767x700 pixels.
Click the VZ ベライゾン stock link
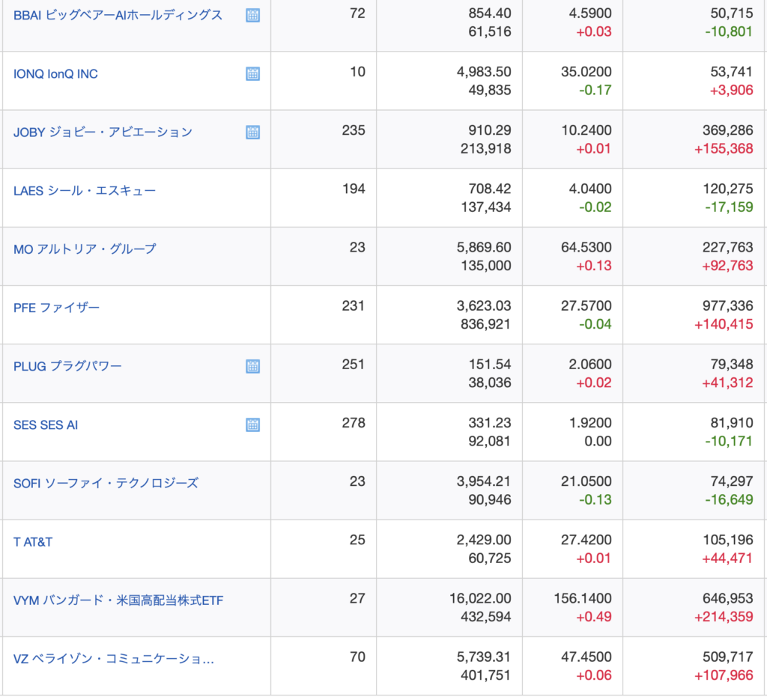[x=114, y=659]
